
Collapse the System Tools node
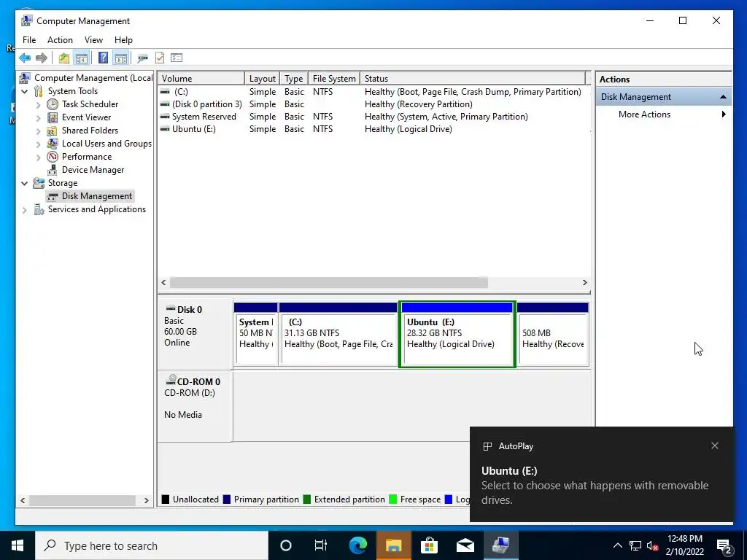pos(25,91)
